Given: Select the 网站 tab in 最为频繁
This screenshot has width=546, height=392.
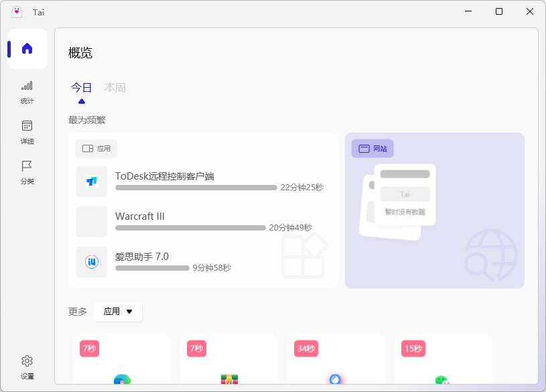Looking at the screenshot, I should click(372, 149).
